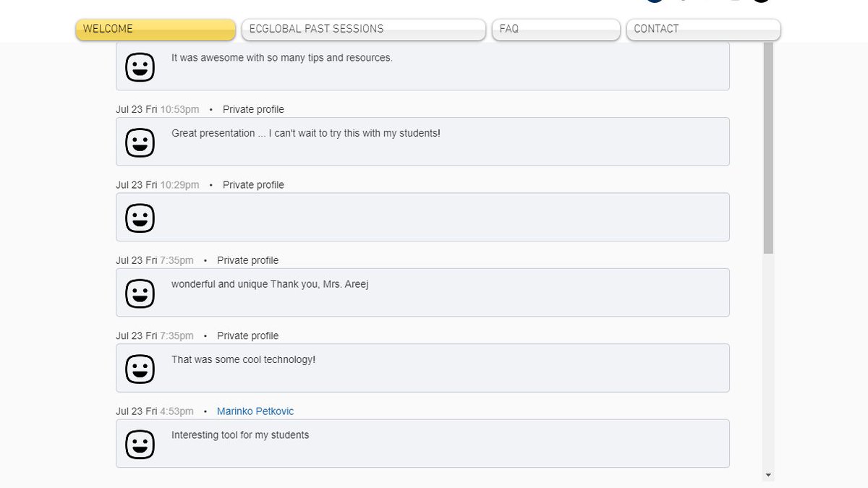The image size is (868, 488).
Task: Click the smiley avatar next to "That was some cool technology!"
Action: point(140,369)
